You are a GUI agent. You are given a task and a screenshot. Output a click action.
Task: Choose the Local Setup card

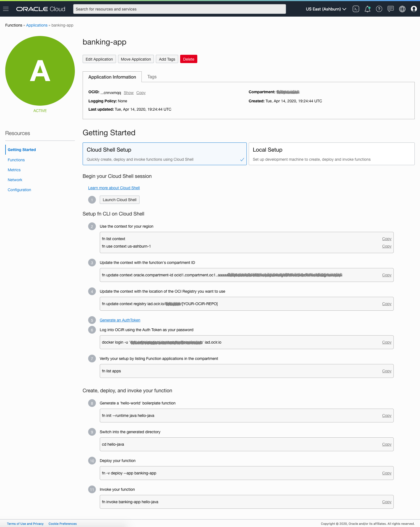[x=332, y=154]
